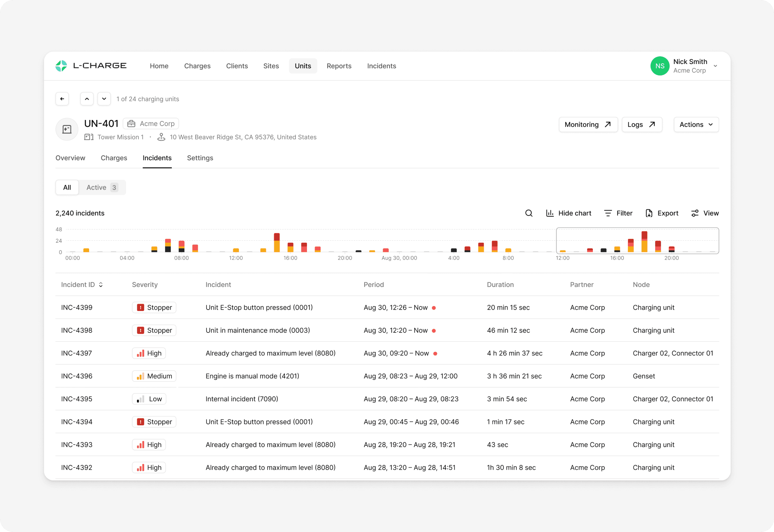Click the UN-401 unit avatar icon

67,129
